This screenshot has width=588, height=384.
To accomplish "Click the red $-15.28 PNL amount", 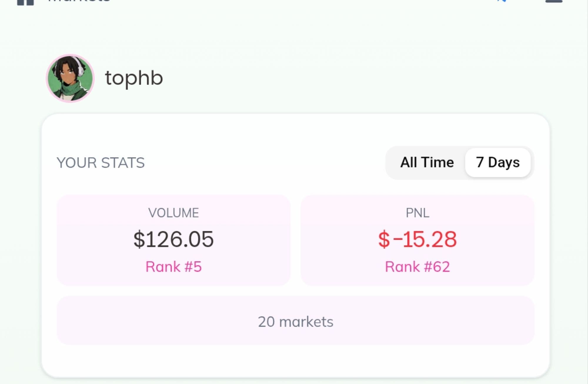I will (x=417, y=239).
